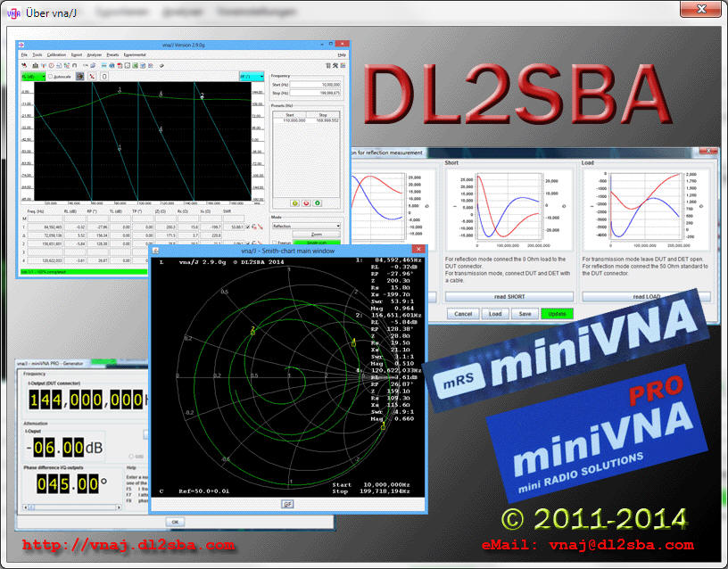Click the left arrow of the Generator scrollbar
This screenshot has width=728, height=569.
(x=26, y=507)
